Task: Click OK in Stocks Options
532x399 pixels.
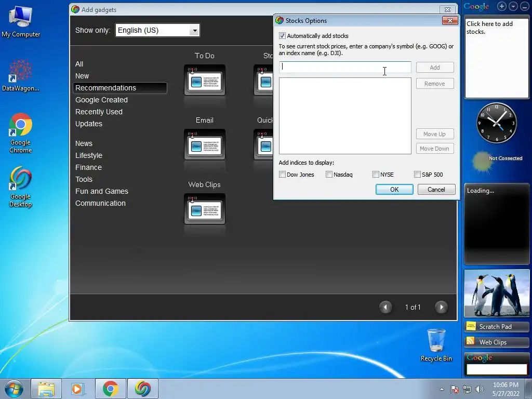Action: pos(394,189)
